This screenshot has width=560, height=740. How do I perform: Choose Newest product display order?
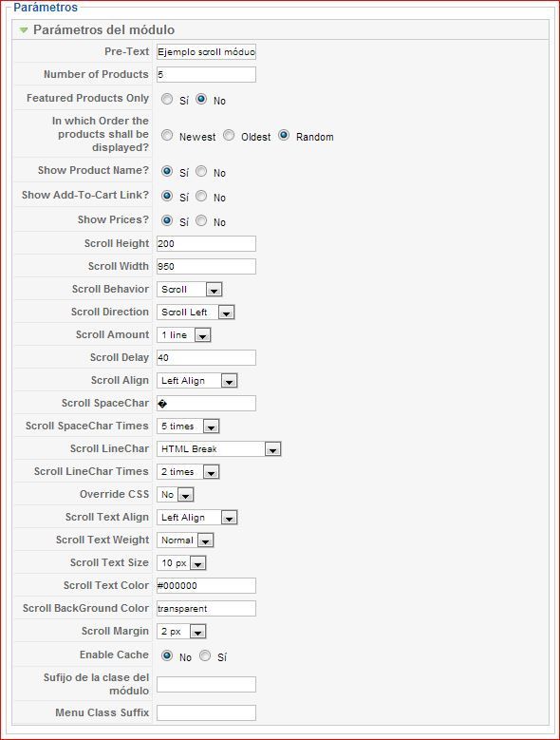tap(167, 136)
